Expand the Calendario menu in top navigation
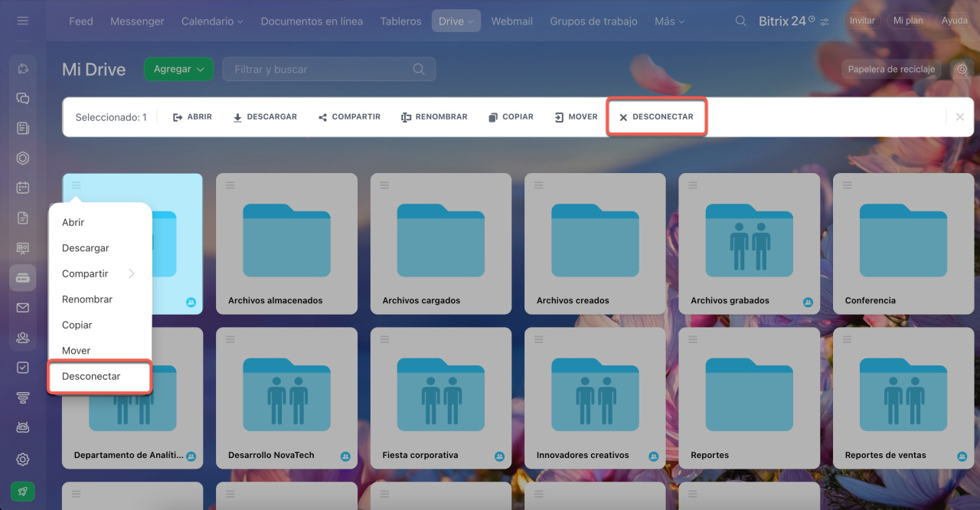This screenshot has height=510, width=980. point(212,21)
